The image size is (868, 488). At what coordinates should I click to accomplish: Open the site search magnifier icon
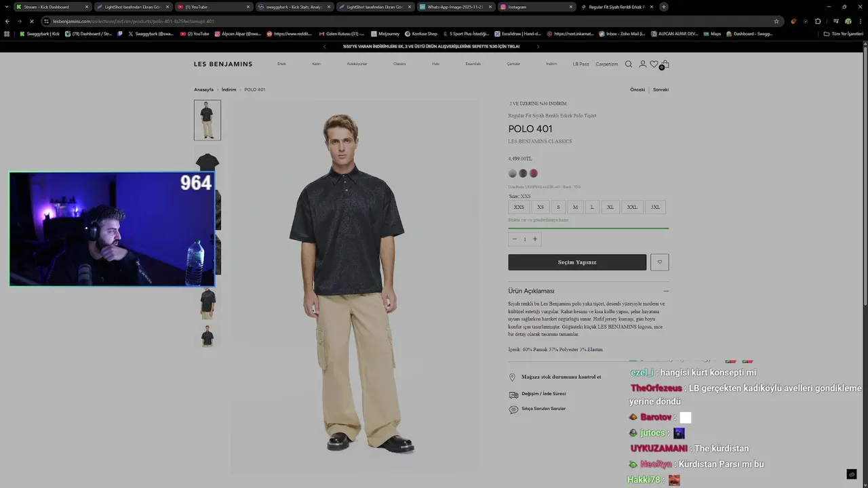click(x=629, y=64)
